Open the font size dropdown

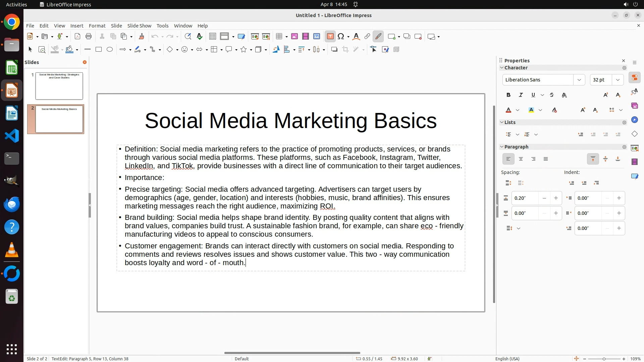point(618,80)
